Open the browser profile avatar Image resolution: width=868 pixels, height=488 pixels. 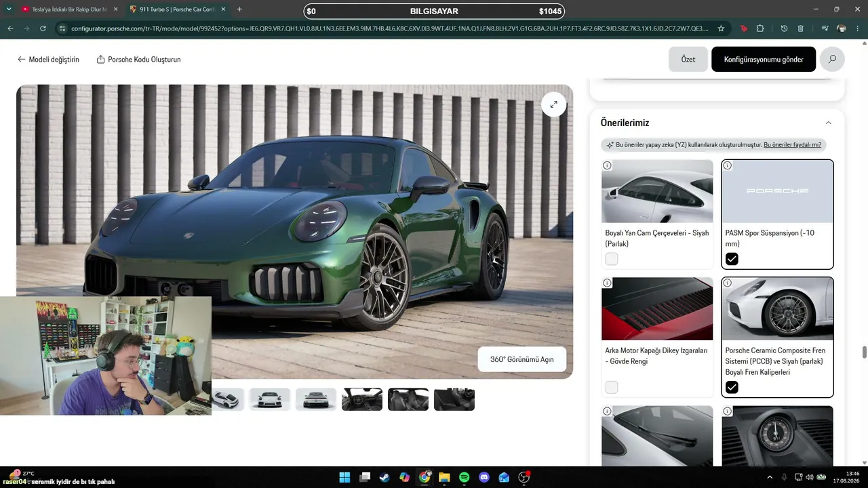(x=842, y=28)
